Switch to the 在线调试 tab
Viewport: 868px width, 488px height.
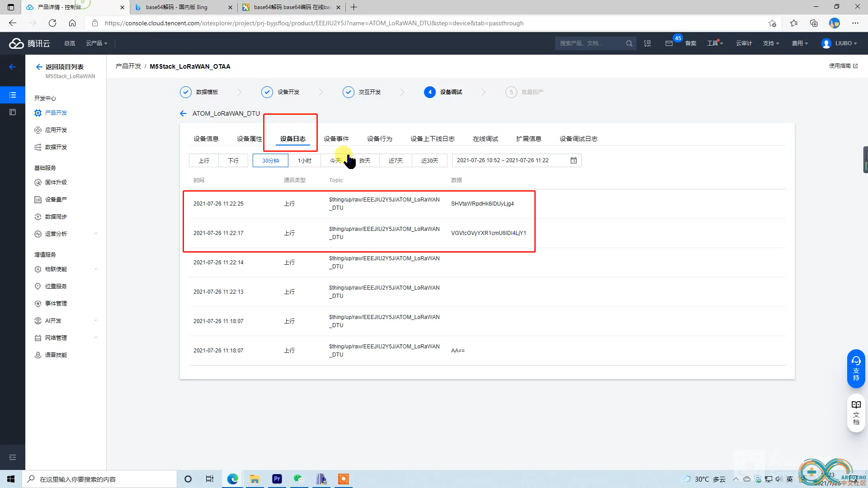click(486, 139)
